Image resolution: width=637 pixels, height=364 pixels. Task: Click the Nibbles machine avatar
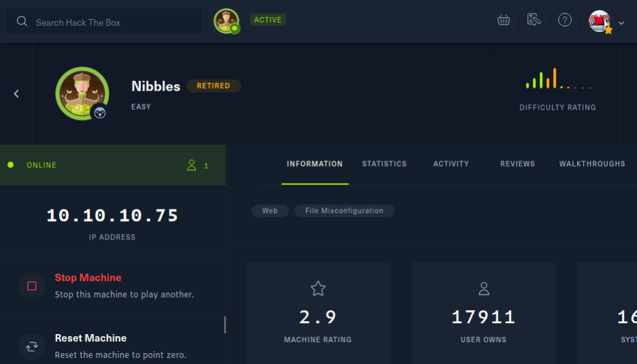click(82, 93)
